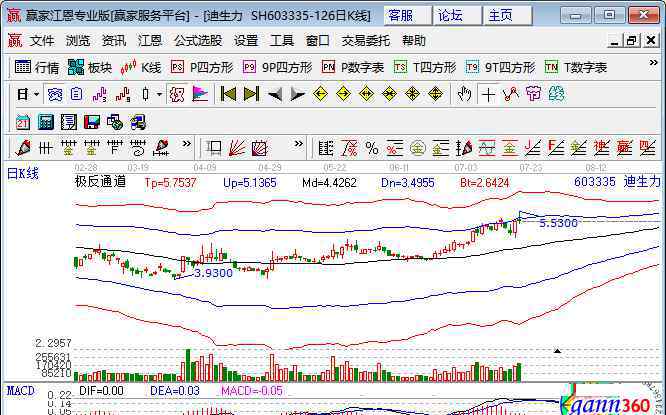Screen dimensions: 666x415
Task: Jump to last bar with skip-to-end icon
Action: (x=251, y=94)
